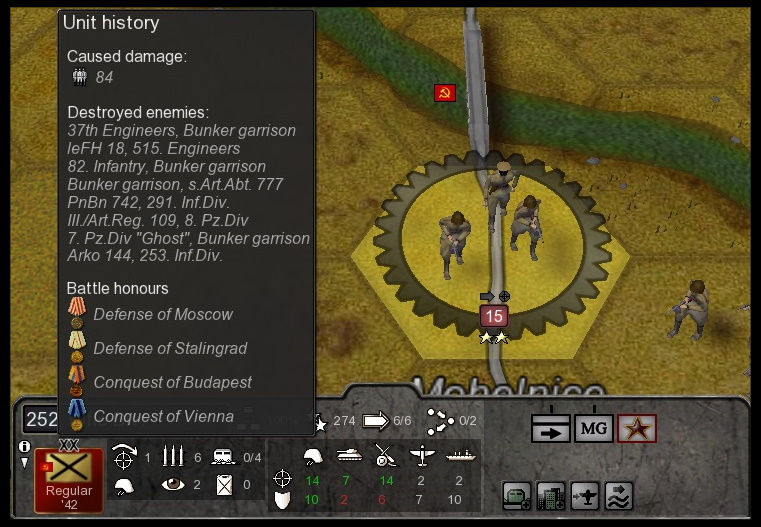Click the tank target column header

coord(349,455)
